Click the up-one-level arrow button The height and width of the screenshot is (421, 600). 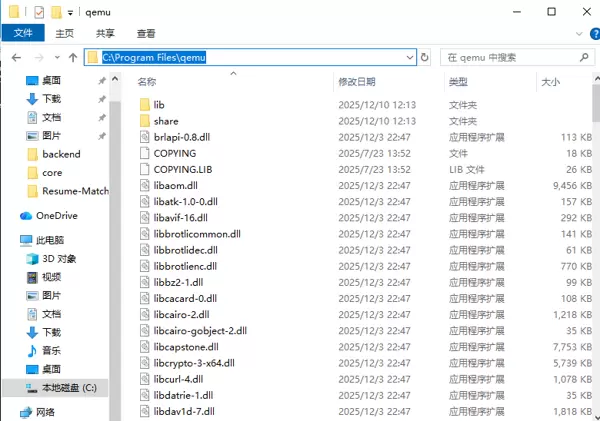point(72,58)
